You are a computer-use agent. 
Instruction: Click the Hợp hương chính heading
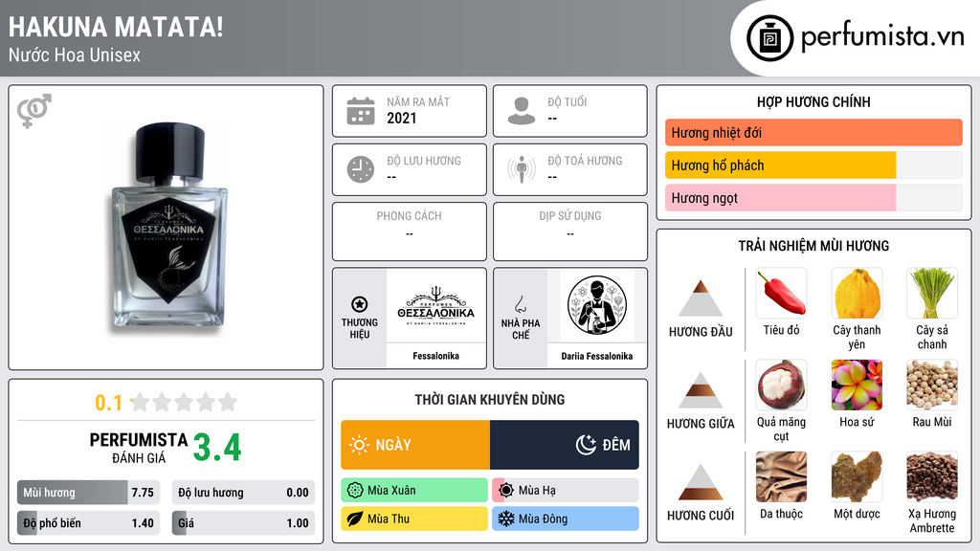tap(813, 101)
